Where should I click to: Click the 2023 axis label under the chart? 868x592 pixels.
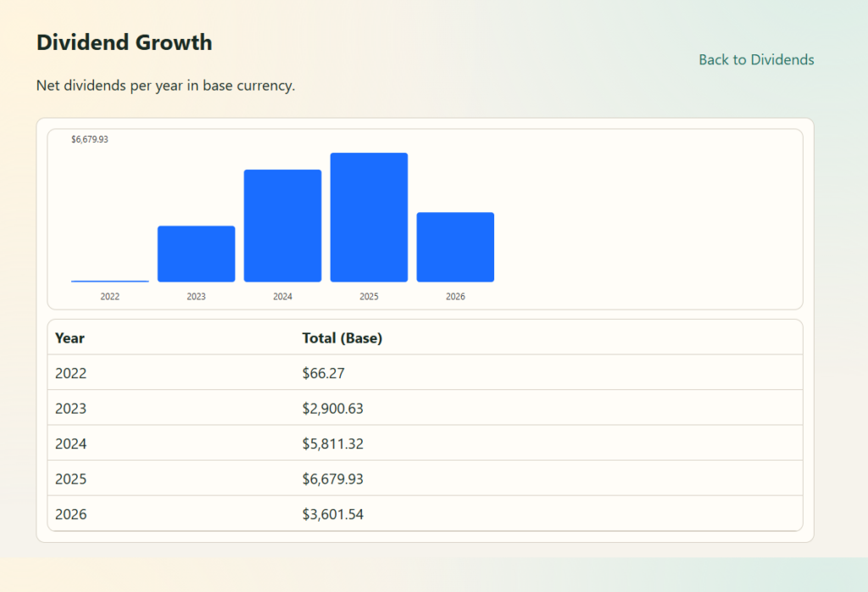pyautogui.click(x=196, y=297)
